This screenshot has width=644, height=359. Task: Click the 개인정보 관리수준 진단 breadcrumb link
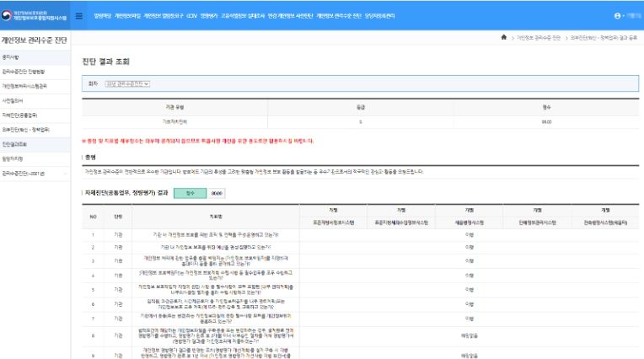click(538, 39)
